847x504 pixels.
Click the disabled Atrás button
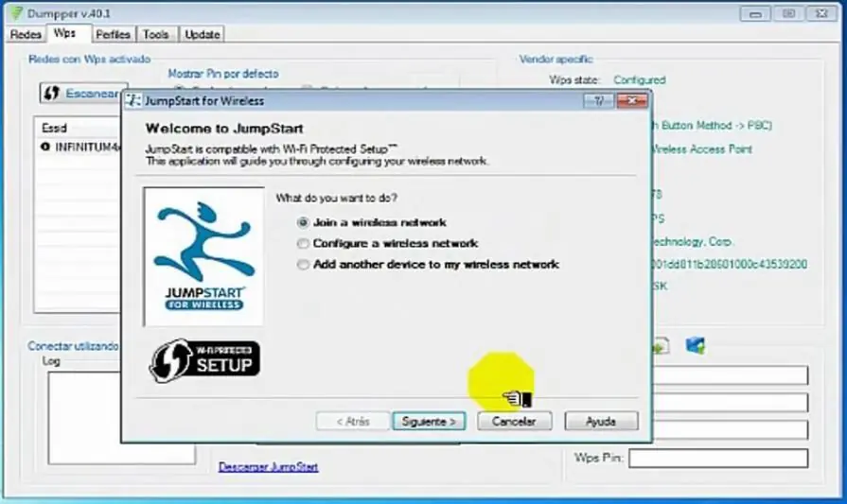tap(353, 421)
